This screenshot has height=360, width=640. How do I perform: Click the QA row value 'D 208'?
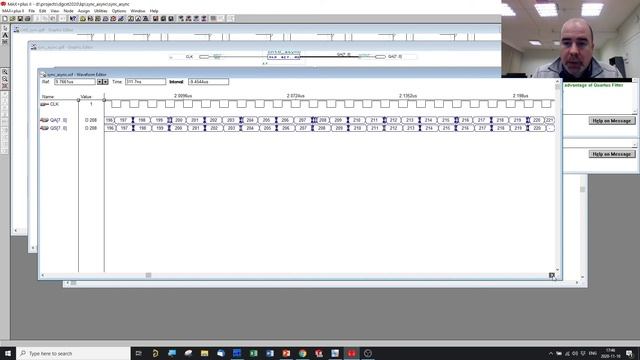(x=91, y=120)
